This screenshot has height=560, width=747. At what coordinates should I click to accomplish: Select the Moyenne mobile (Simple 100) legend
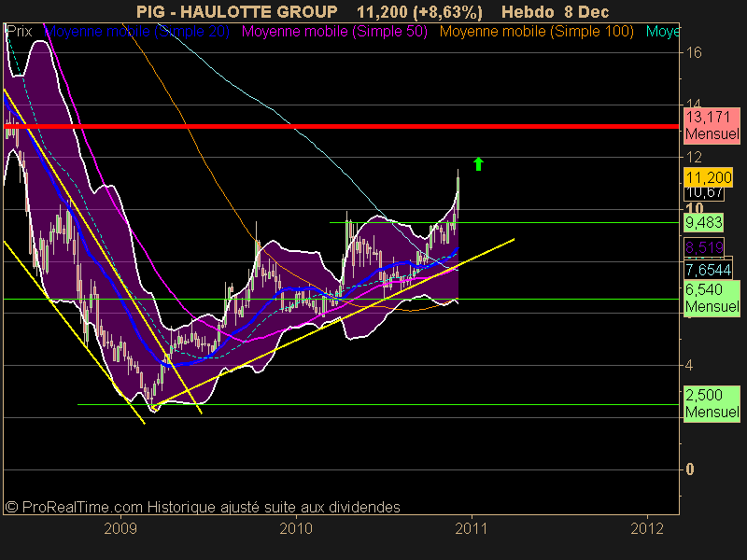pos(536,32)
